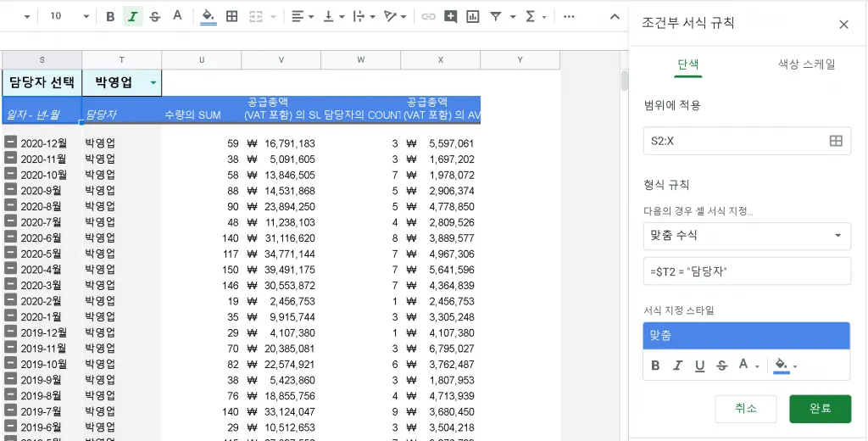Toggle the highlighted italic button in toolbar
Screen dimensions: 868x441
[x=132, y=17]
